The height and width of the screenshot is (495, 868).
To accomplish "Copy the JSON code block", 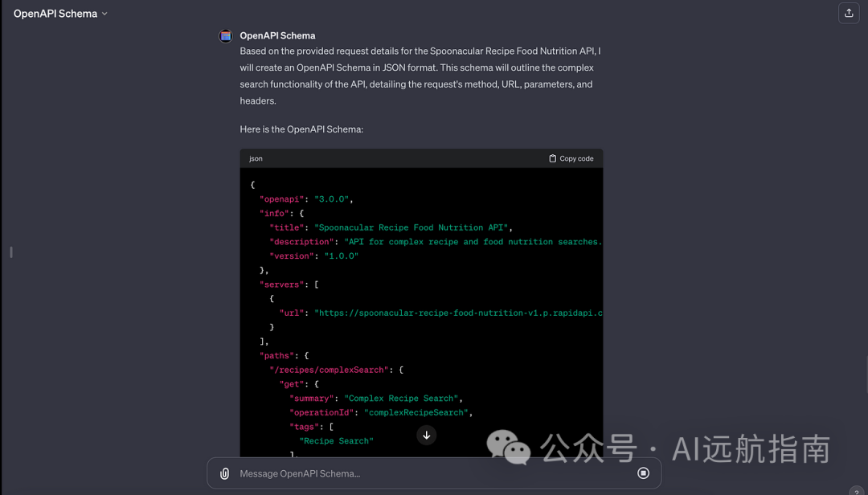I will pos(571,158).
